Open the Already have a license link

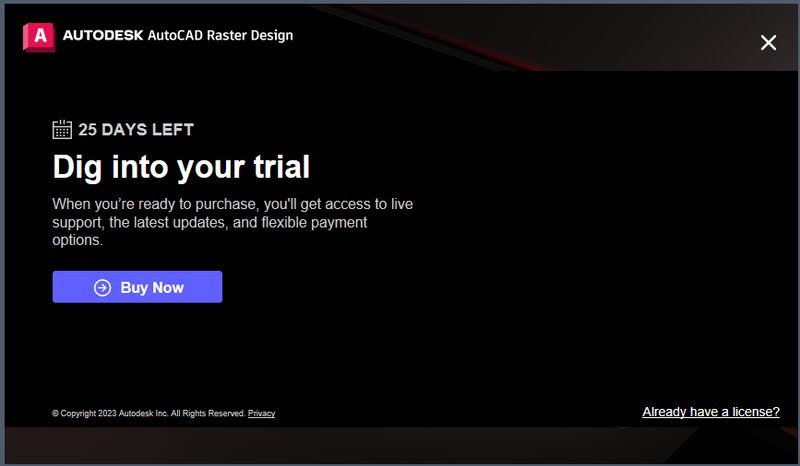click(711, 412)
